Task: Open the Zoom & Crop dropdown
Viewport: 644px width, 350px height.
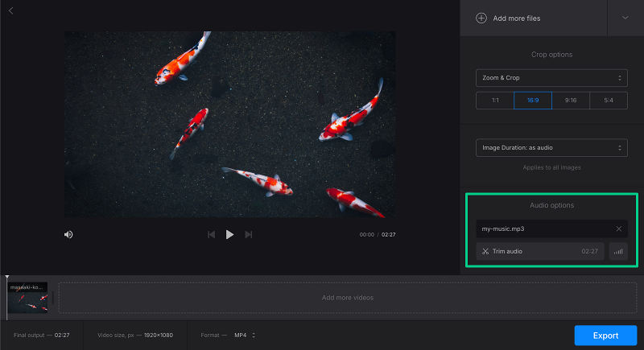Action: pos(551,78)
